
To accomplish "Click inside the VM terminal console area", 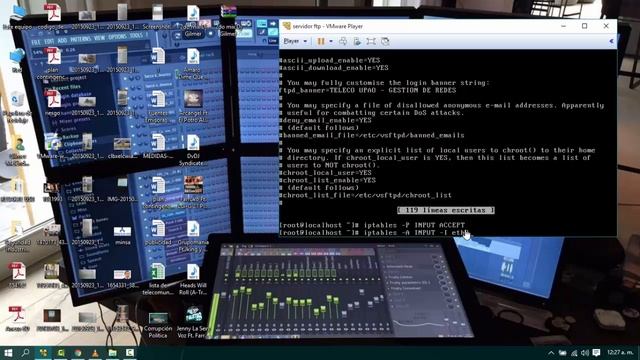I will (x=448, y=143).
